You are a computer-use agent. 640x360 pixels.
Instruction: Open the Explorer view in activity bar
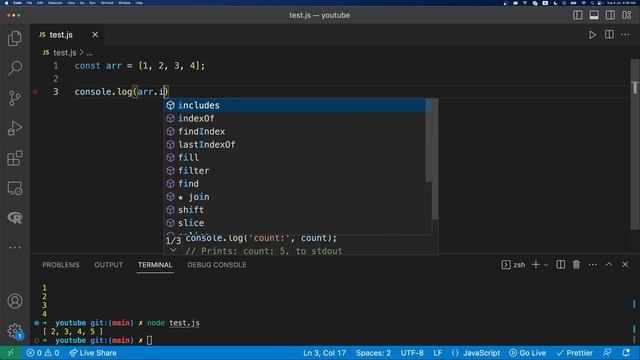pyautogui.click(x=15, y=38)
